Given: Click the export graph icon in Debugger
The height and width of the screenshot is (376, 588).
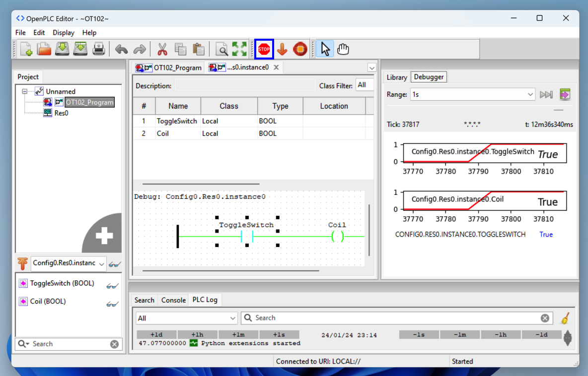Looking at the screenshot, I should coord(565,94).
